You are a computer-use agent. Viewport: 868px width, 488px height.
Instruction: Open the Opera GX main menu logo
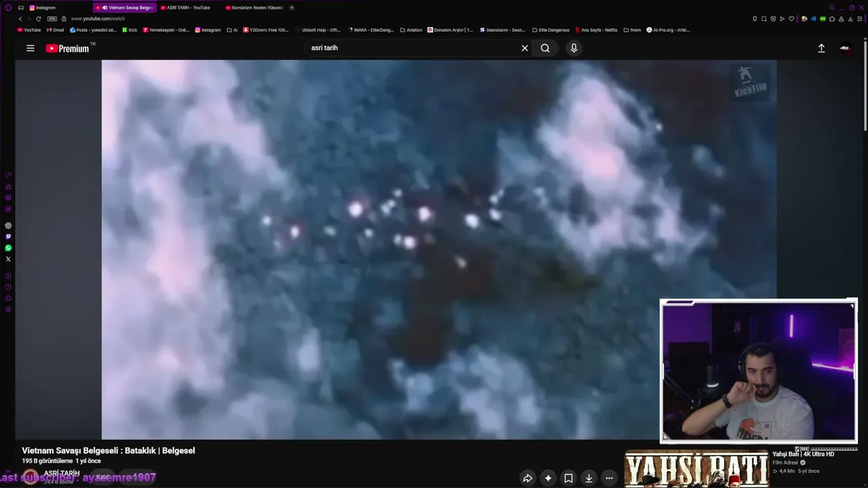[x=8, y=7]
